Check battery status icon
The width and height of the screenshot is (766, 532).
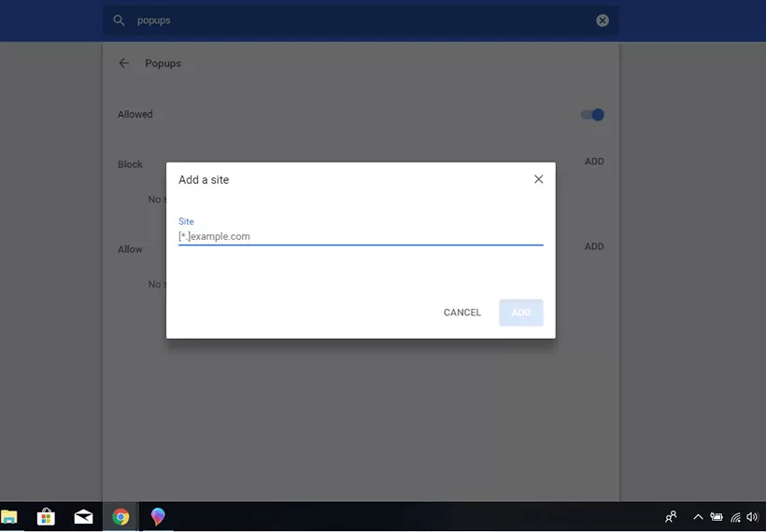[716, 517]
